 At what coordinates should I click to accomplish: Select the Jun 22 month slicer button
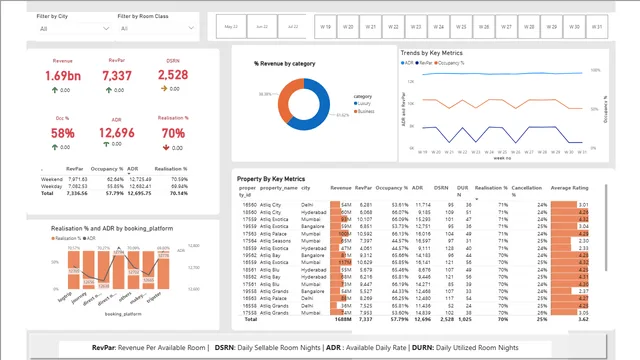click(x=262, y=27)
